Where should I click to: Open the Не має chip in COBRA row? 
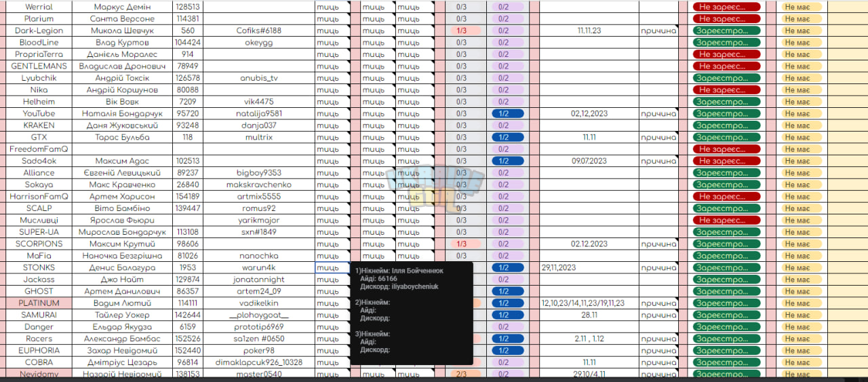[x=801, y=362]
